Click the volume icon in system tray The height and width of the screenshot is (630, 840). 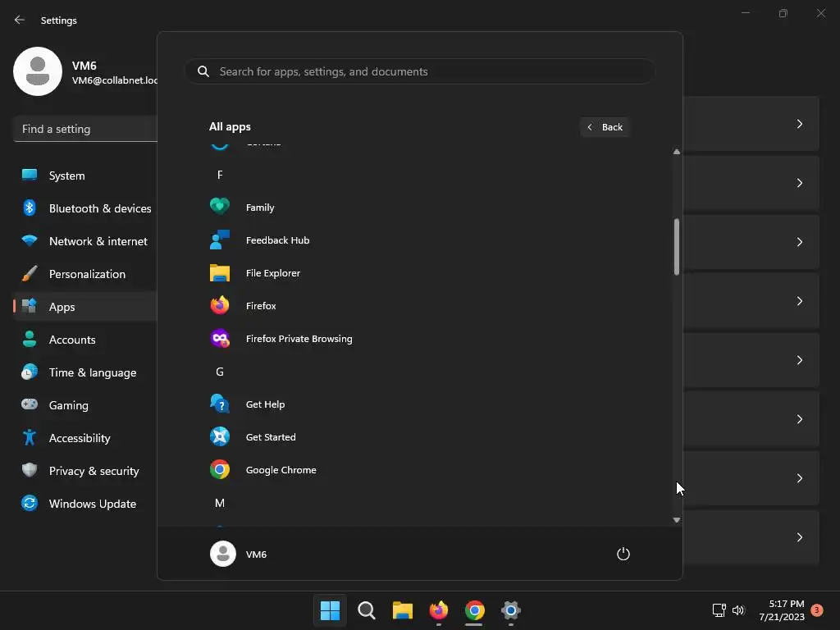pos(738,610)
